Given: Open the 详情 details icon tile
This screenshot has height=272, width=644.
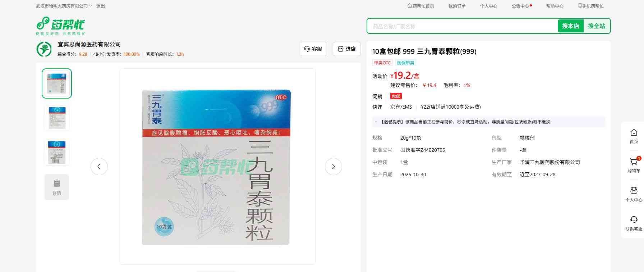Looking at the screenshot, I should point(57,187).
